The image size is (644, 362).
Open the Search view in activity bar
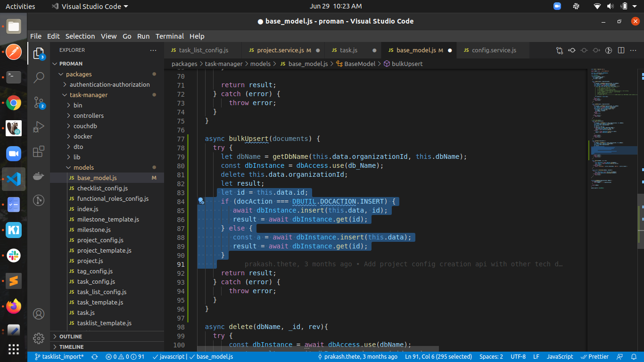[39, 78]
